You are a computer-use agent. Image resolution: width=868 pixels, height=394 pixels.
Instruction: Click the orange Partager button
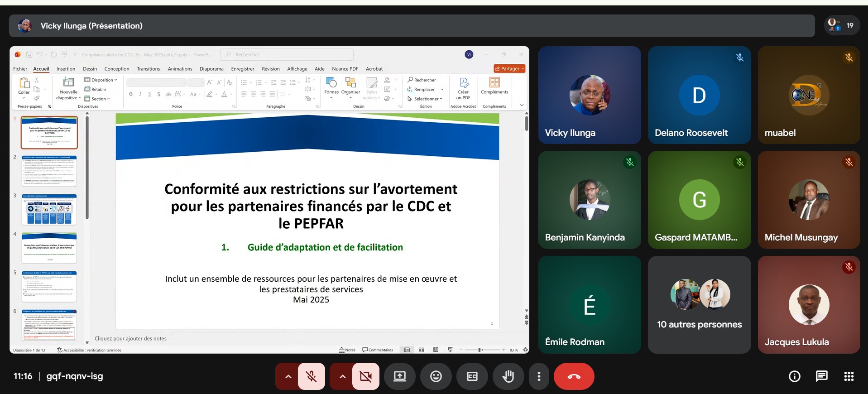pos(509,69)
